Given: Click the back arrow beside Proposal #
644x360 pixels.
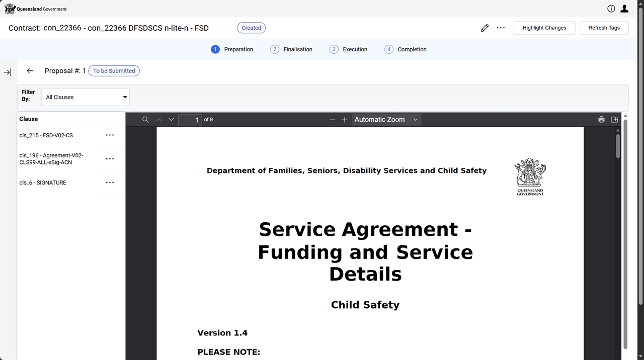Looking at the screenshot, I should click(30, 71).
